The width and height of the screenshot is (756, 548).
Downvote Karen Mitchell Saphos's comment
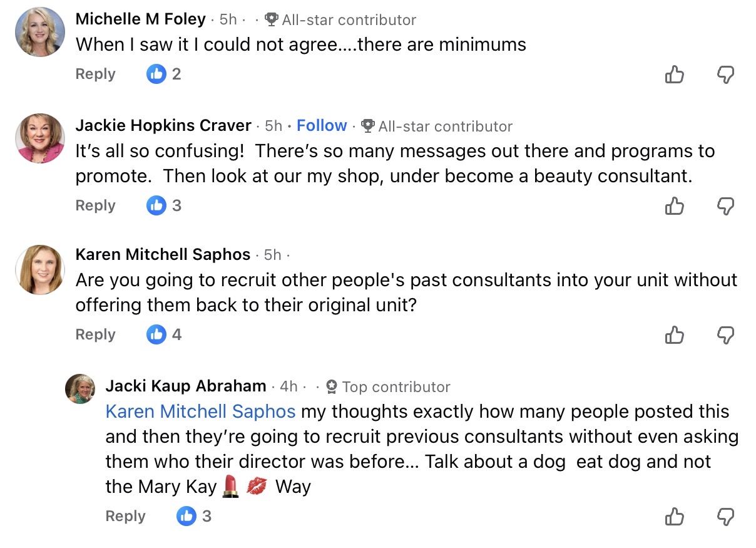(725, 335)
